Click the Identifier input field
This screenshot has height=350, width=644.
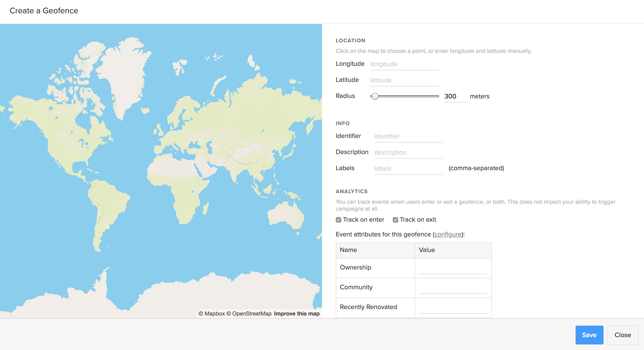[408, 136]
